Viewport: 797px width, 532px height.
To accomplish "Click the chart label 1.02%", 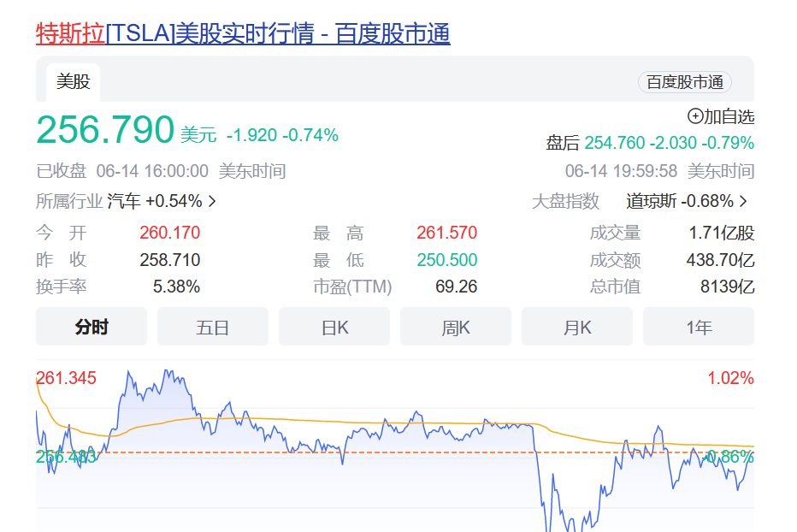I will click(731, 378).
